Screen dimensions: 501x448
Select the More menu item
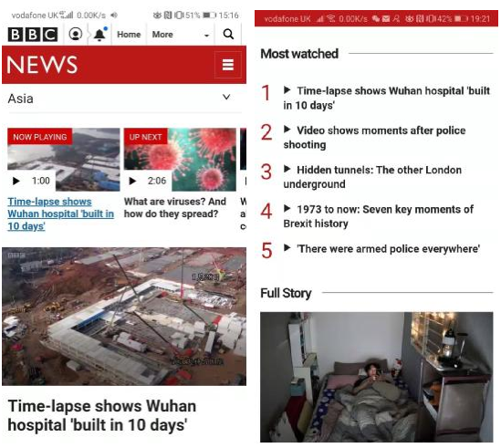(162, 34)
